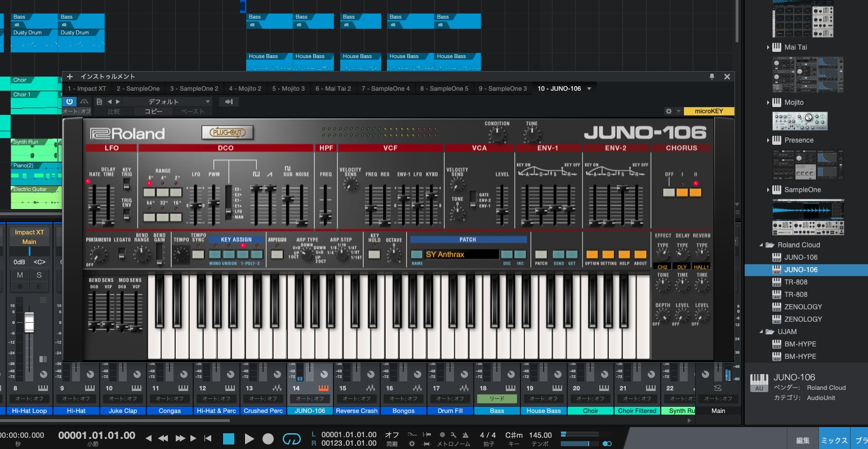The width and height of the screenshot is (868, 449).
Task: Select Chorus I mode button
Action: [x=682, y=192]
